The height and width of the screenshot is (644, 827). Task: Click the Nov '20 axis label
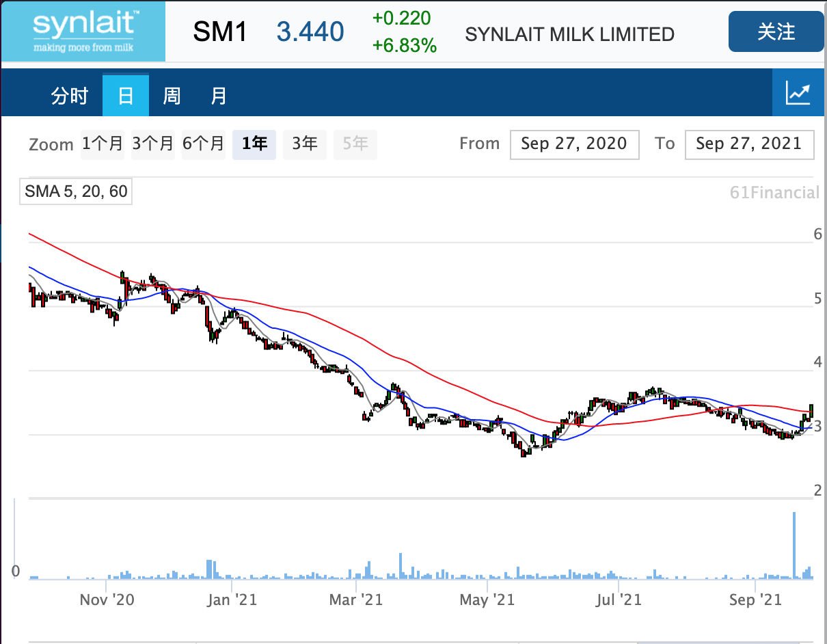click(107, 600)
